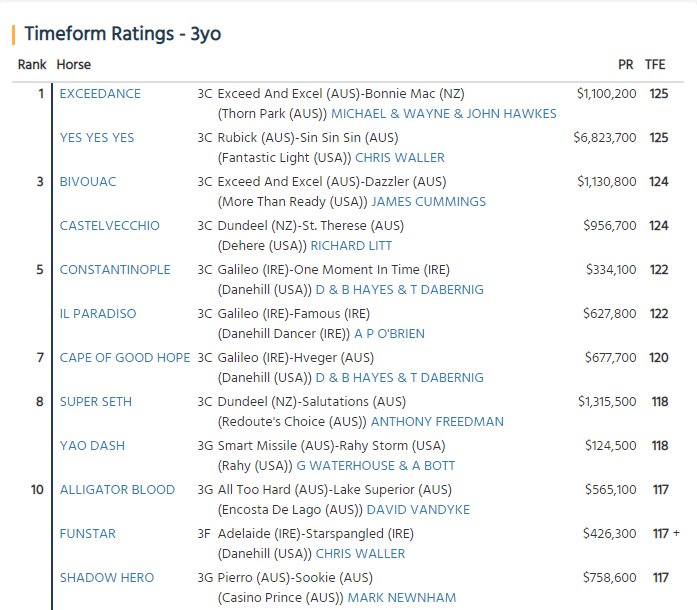Screen dimensions: 697x610
Task: View ALLIGATOR BLOOD horse profile
Action: 117,490
